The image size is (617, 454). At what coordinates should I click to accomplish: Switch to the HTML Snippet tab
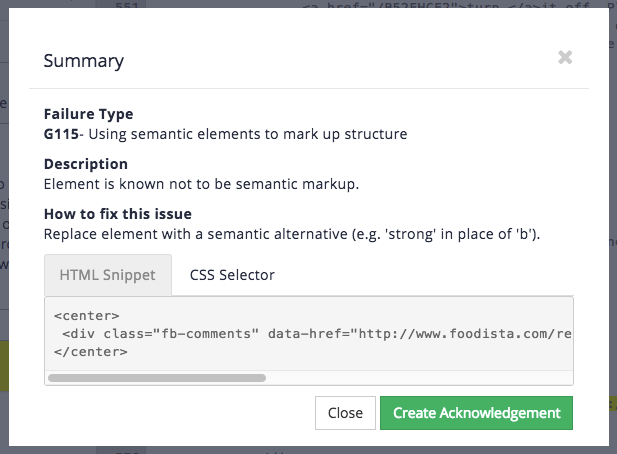107,274
